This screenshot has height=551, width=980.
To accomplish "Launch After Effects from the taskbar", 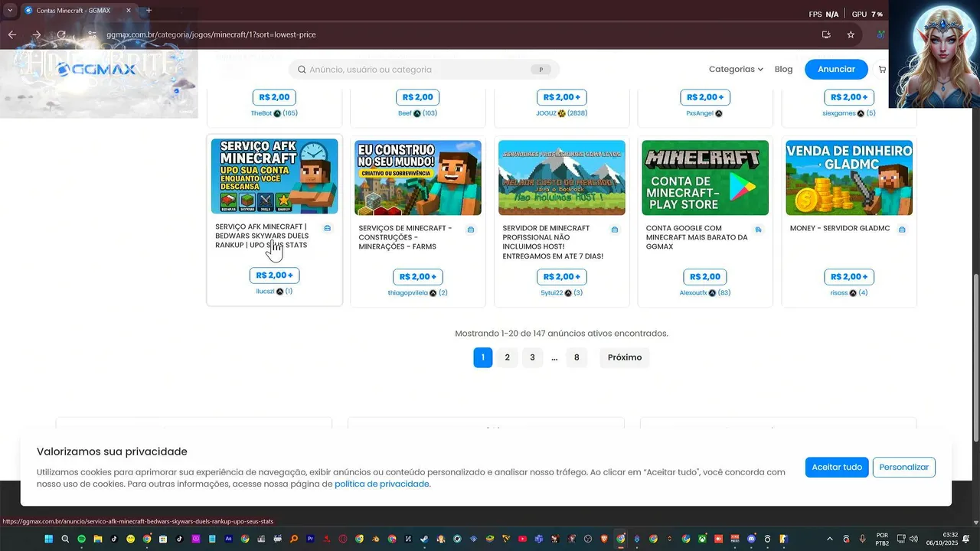I will pyautogui.click(x=228, y=539).
